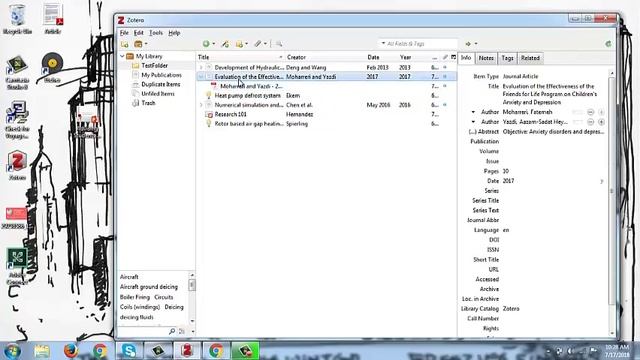
Task: Click the All Fields & Tags search box
Action: 418,43
